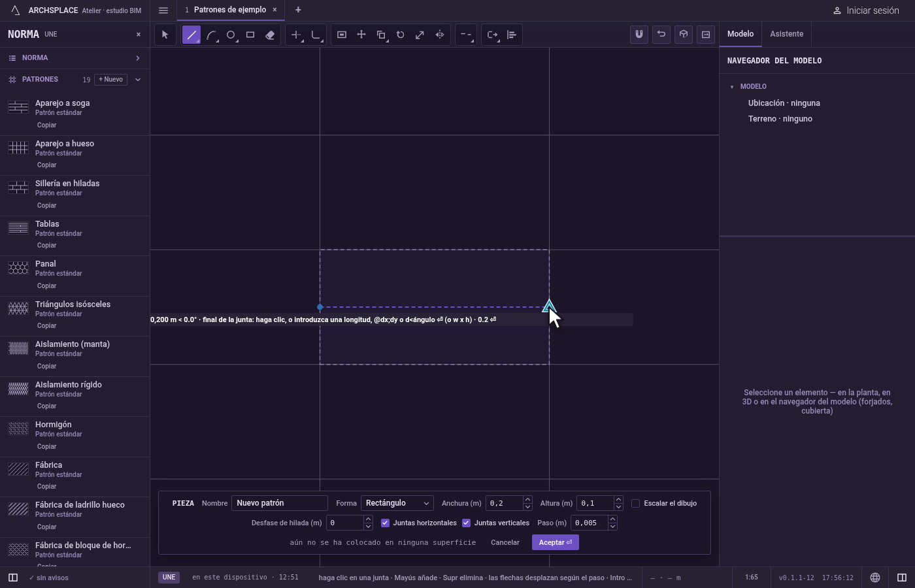Uncheck Juntas horizontales checkbox
Image resolution: width=915 pixels, height=588 pixels.
(385, 523)
